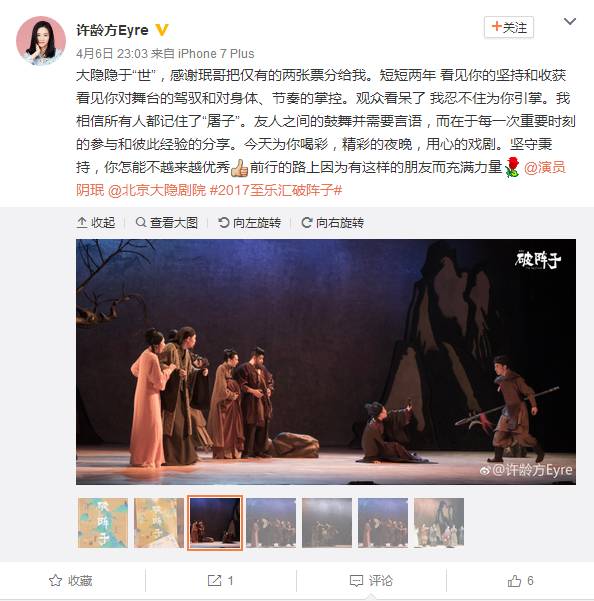Select the fourth stage photo thumbnail
594x601 pixels.
point(271,523)
